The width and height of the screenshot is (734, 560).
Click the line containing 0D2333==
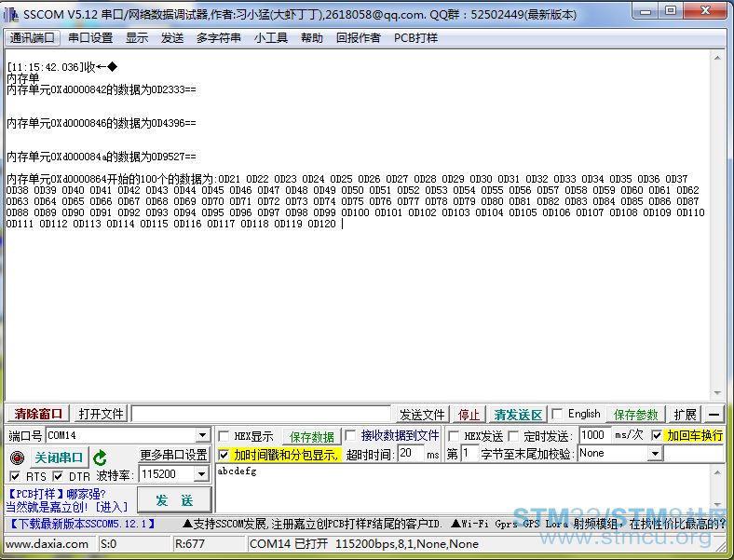pyautogui.click(x=102, y=89)
